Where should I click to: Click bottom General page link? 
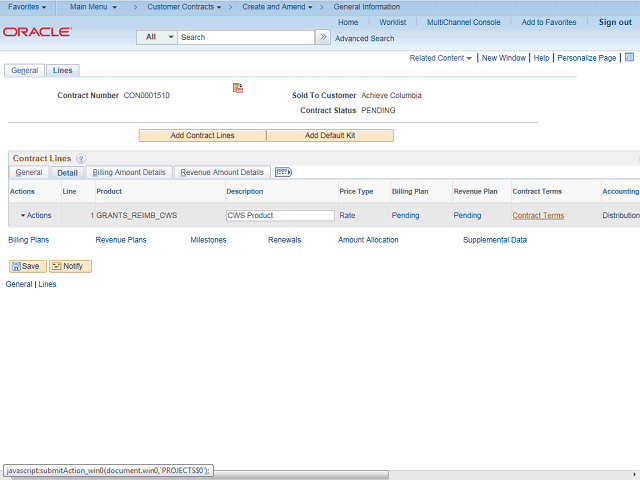click(x=19, y=284)
